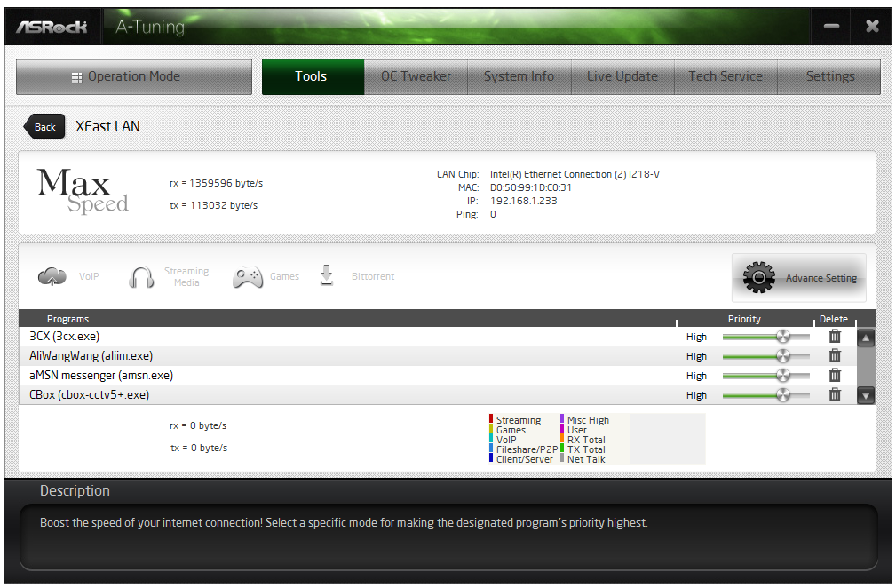The width and height of the screenshot is (896, 588).
Task: Switch to the Tools tab
Action: point(313,76)
